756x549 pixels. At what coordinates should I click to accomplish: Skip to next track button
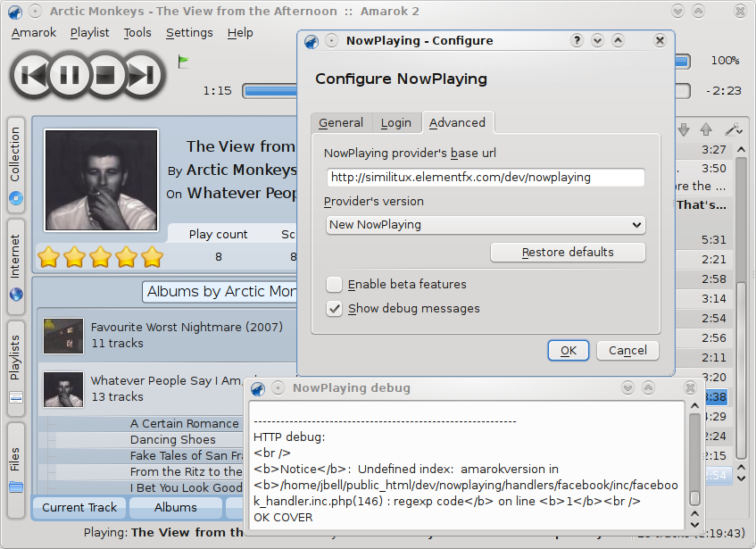point(143,75)
